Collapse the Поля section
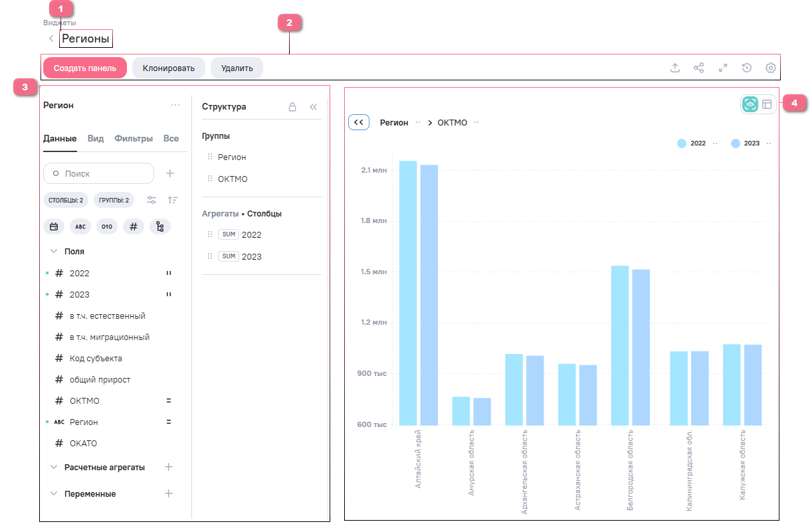The height and width of the screenshot is (524, 812). pos(54,252)
